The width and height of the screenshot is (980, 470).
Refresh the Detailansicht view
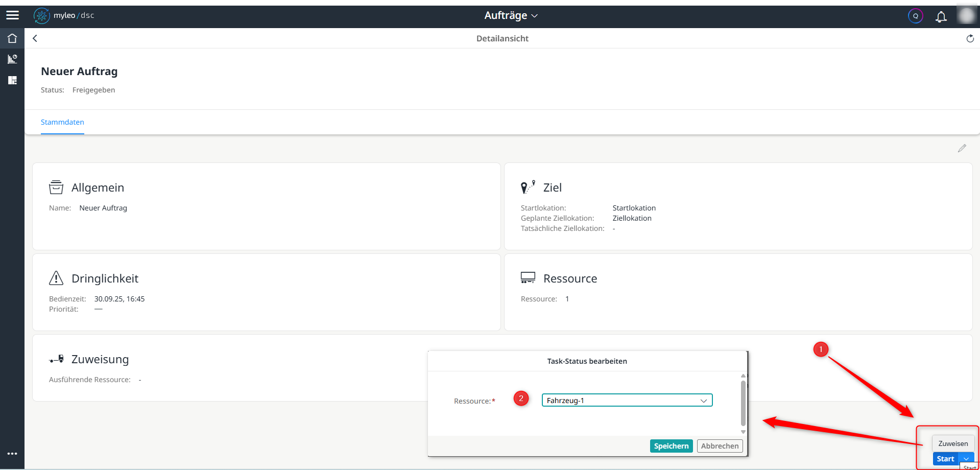pos(970,38)
